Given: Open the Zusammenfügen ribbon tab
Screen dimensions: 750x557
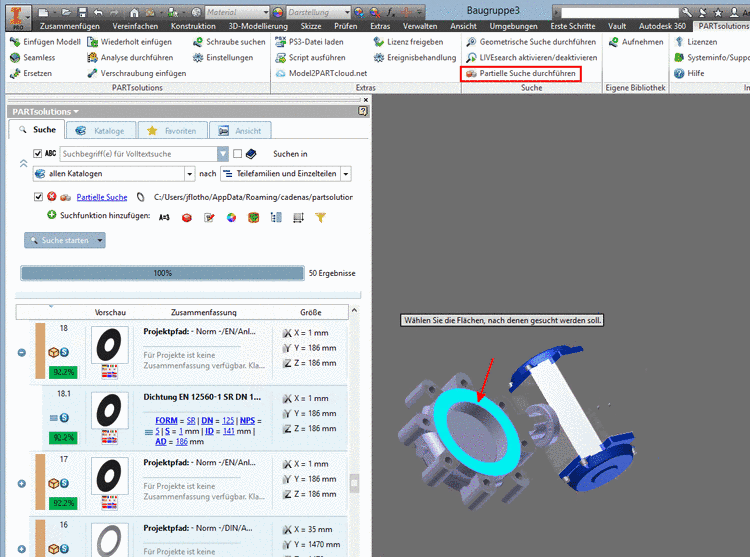Looking at the screenshot, I should click(70, 26).
